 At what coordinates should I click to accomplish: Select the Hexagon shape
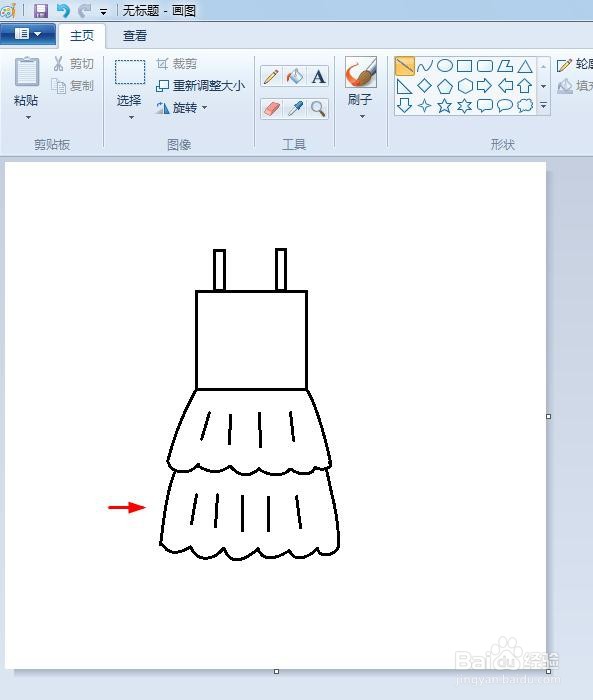click(465, 86)
